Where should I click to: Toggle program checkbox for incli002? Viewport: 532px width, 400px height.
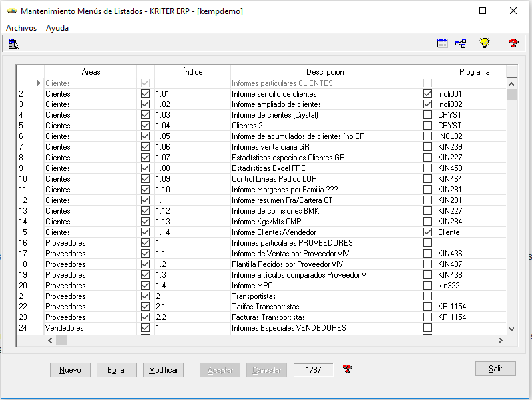coord(428,104)
